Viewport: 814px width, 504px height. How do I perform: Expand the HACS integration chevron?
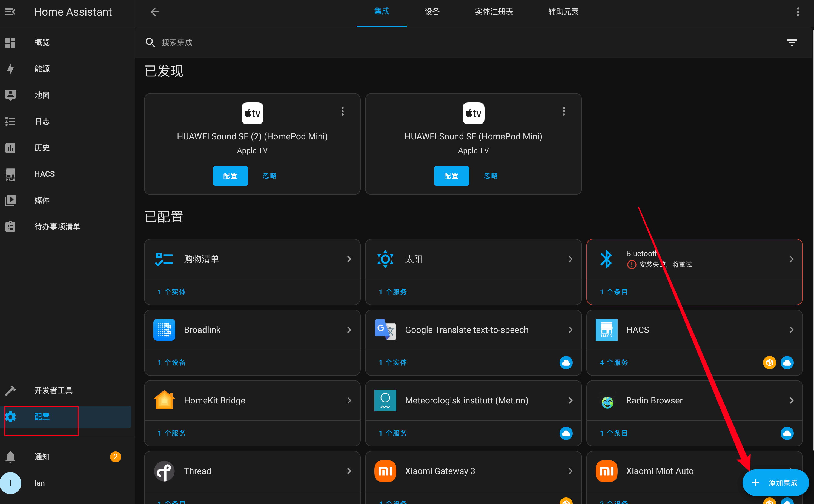pyautogui.click(x=791, y=330)
